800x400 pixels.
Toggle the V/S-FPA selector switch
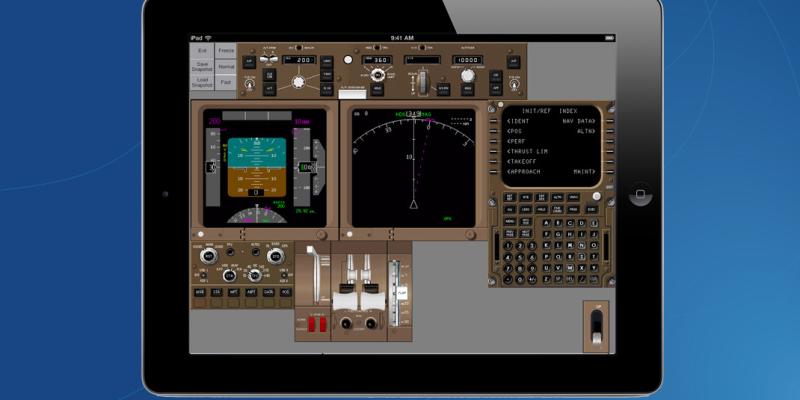pos(422,47)
